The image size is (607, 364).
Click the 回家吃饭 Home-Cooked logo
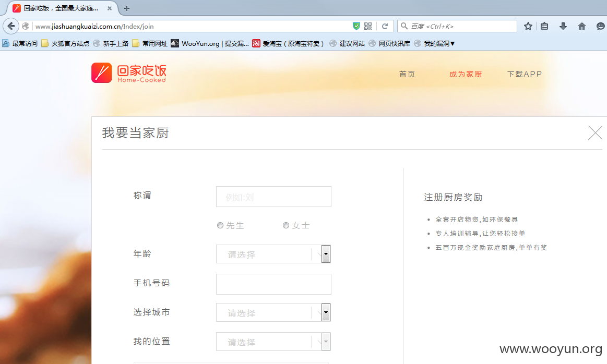pyautogui.click(x=129, y=72)
